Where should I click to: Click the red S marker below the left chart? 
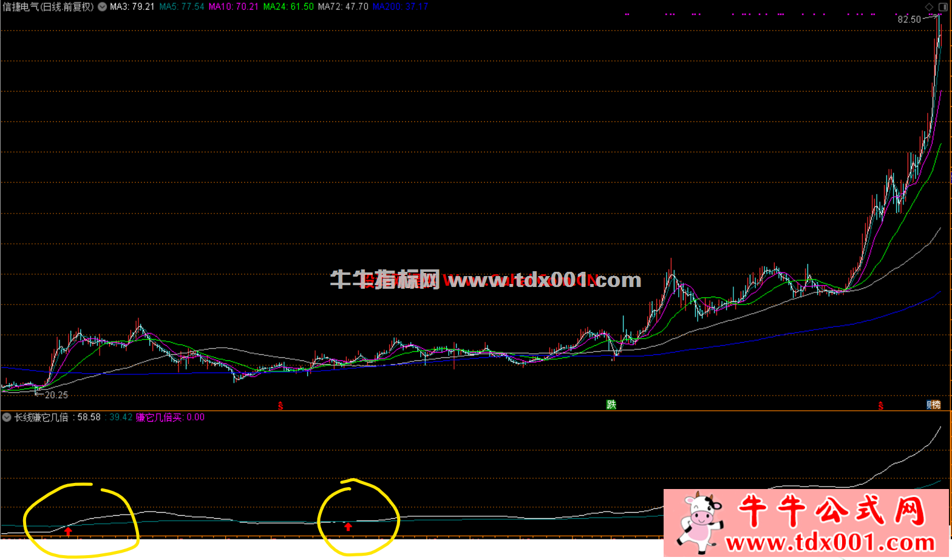click(x=280, y=406)
